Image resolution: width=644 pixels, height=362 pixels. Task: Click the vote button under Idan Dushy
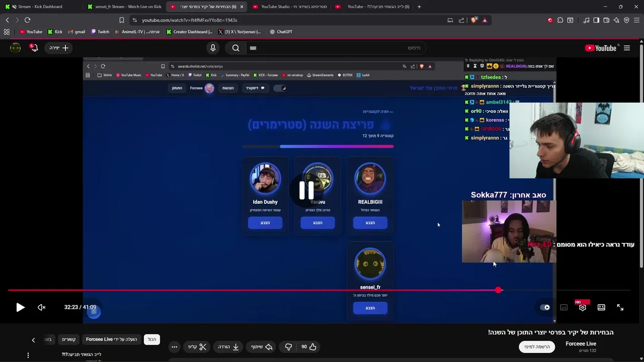(x=265, y=223)
